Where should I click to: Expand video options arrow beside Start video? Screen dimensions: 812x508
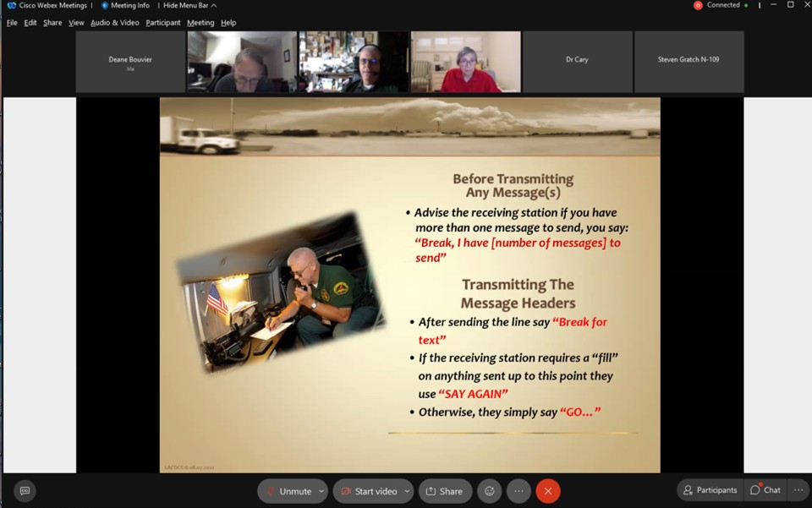pos(407,491)
